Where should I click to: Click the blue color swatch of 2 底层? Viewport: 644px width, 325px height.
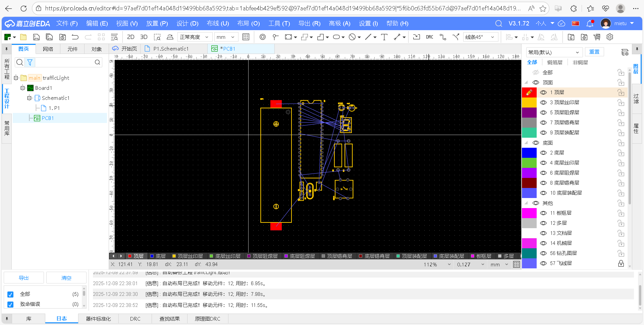(x=529, y=153)
